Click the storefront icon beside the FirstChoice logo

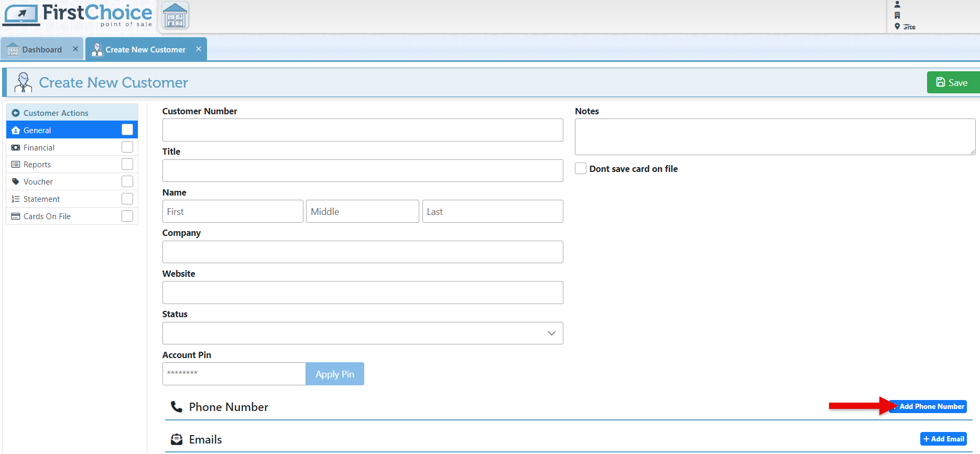(175, 16)
